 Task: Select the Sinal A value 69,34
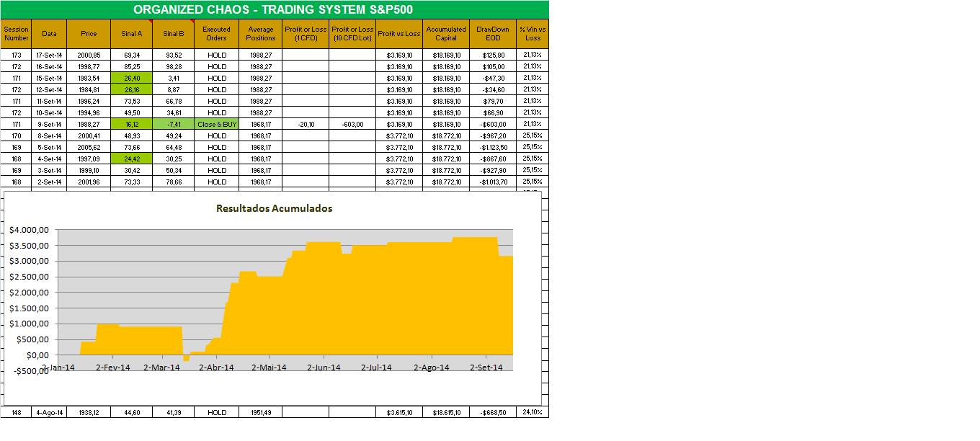132,55
